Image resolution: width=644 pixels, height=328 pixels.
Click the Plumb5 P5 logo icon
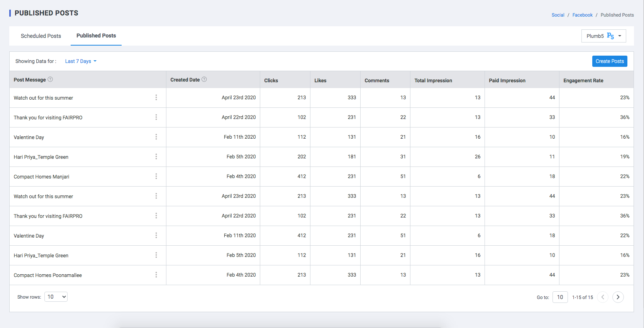point(610,36)
